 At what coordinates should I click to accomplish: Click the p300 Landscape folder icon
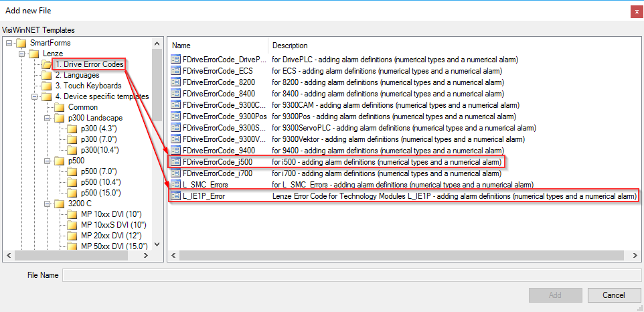point(60,119)
